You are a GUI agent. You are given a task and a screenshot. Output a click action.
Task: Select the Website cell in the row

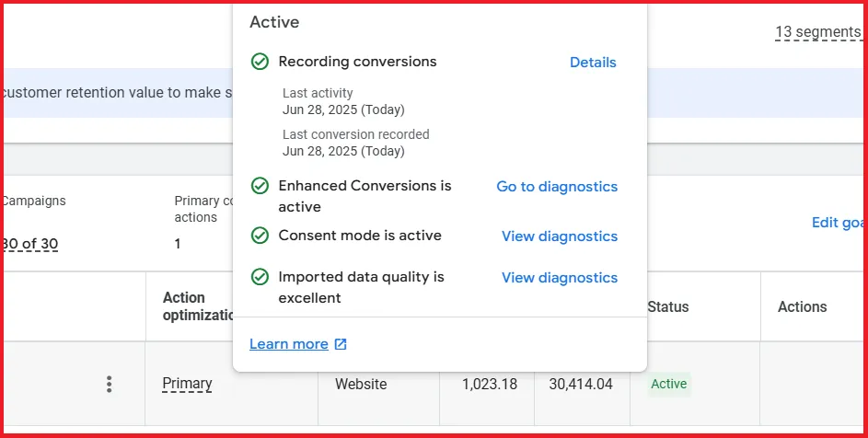tap(361, 384)
